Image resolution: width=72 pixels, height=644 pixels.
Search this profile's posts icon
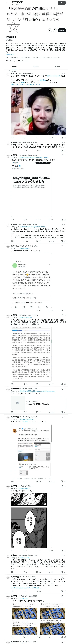(x=55, y=30)
